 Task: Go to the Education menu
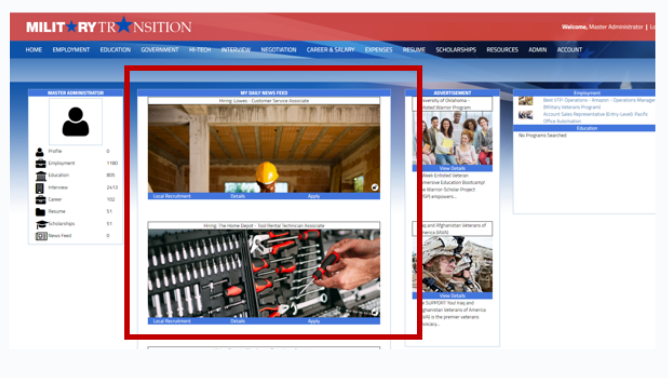115,50
